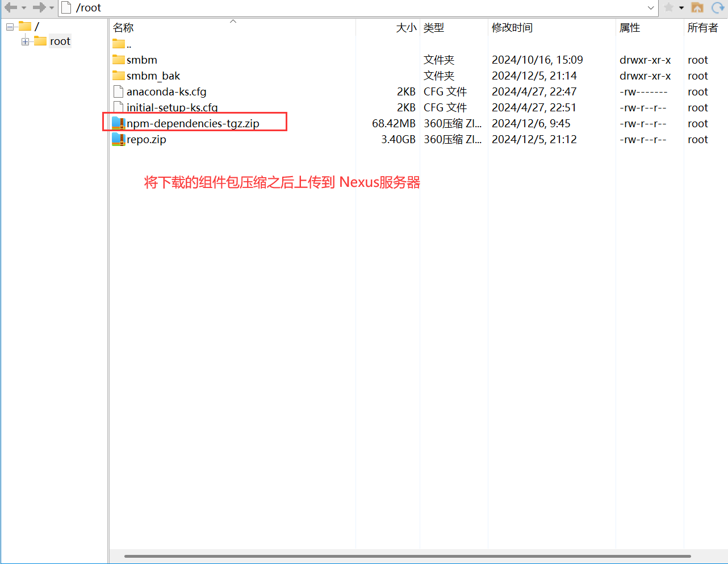Open the Forward history dropdown arrow
Viewport: 728px width, 564px height.
(x=52, y=8)
